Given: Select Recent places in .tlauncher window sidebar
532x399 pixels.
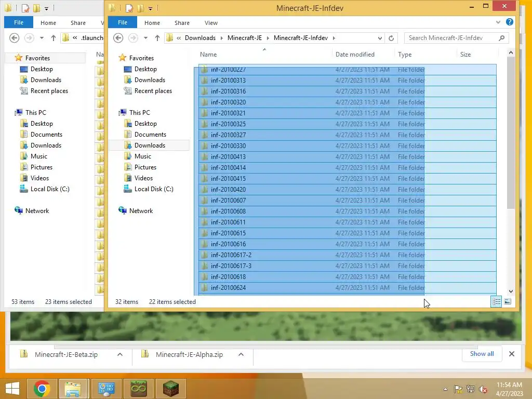Looking at the screenshot, I should (49, 91).
